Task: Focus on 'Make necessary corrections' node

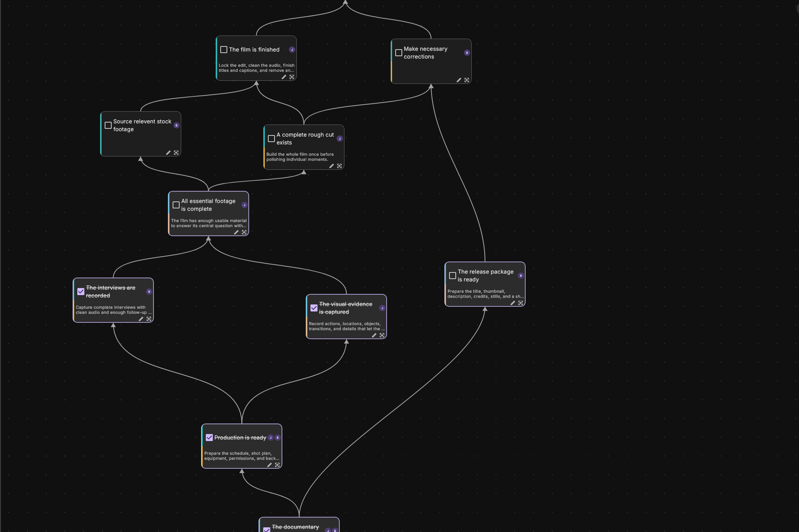Action: [x=467, y=80]
